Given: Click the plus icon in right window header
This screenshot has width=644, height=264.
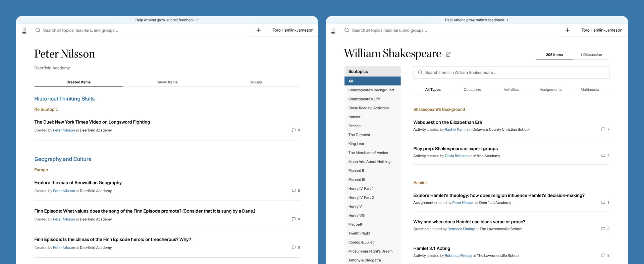Looking at the screenshot, I should pyautogui.click(x=568, y=30).
